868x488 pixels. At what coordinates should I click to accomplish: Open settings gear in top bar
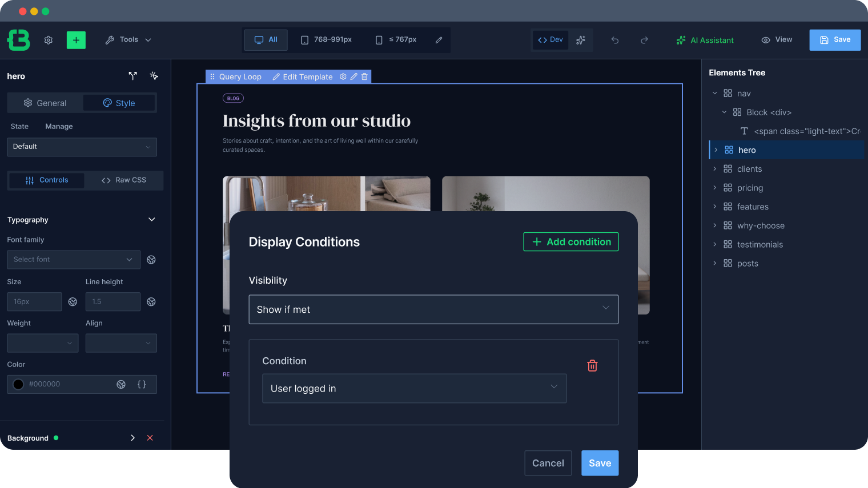coord(49,40)
